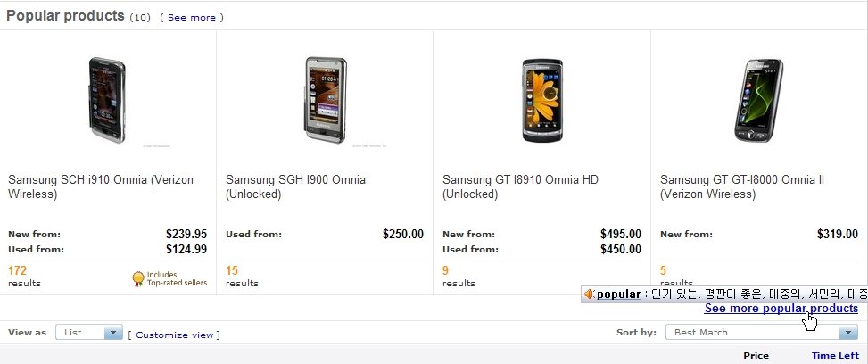Open the Samsung GT-I8000 Omnia II image
Screen dimensions: 868x364
point(761,101)
